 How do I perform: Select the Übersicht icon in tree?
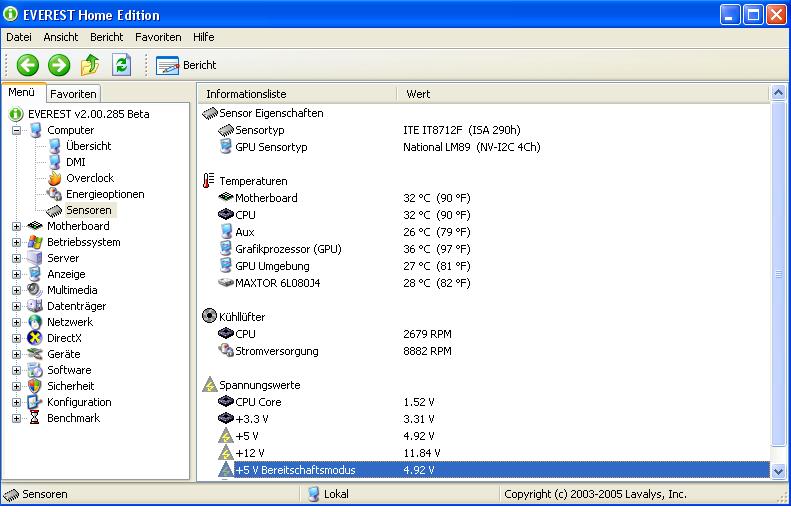[54, 146]
